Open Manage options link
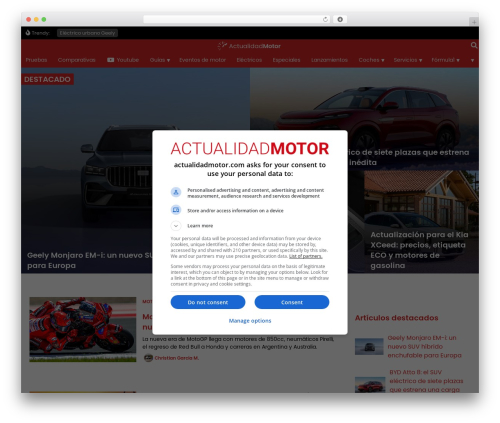The width and height of the screenshot is (500, 423). click(x=250, y=321)
